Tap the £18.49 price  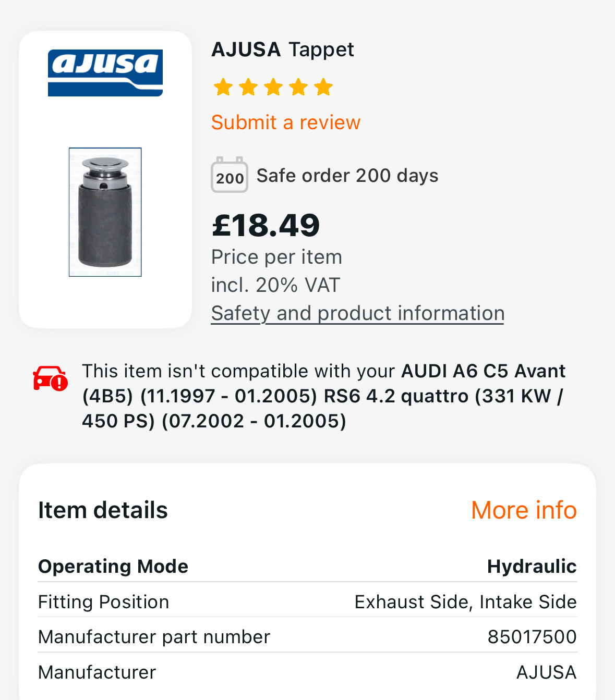[x=266, y=226]
